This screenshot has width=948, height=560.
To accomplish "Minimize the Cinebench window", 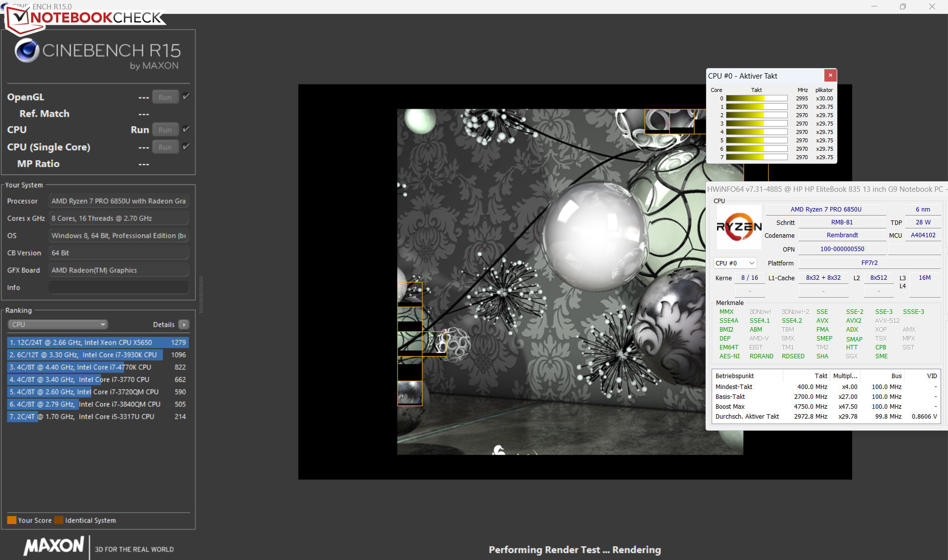I will 874,6.
